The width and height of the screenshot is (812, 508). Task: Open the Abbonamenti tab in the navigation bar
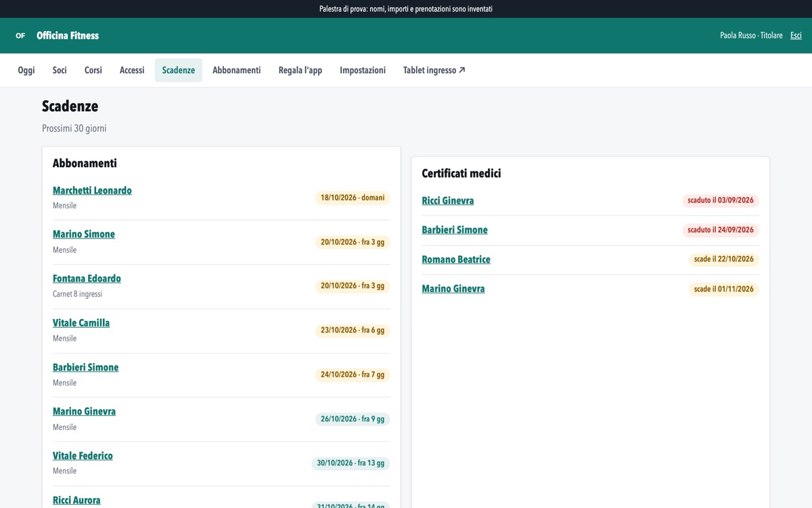pos(236,70)
